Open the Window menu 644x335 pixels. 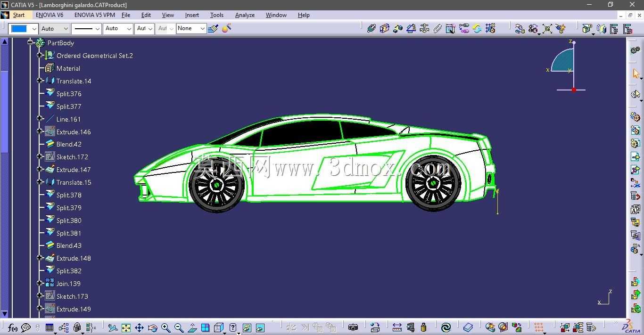pos(276,15)
